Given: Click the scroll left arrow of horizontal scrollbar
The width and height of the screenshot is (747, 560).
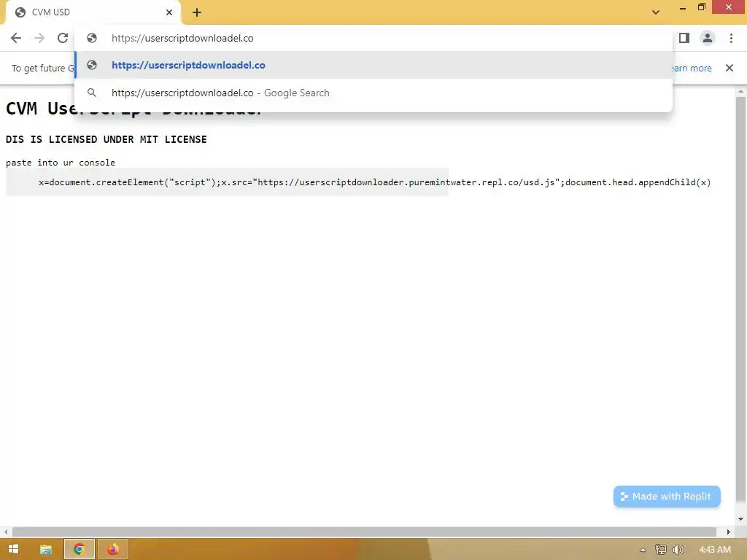Looking at the screenshot, I should (6, 532).
